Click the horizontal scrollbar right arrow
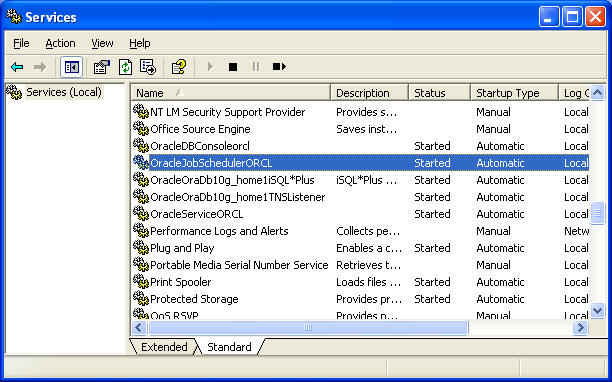Screen dimensions: 612x382 coord(580,327)
